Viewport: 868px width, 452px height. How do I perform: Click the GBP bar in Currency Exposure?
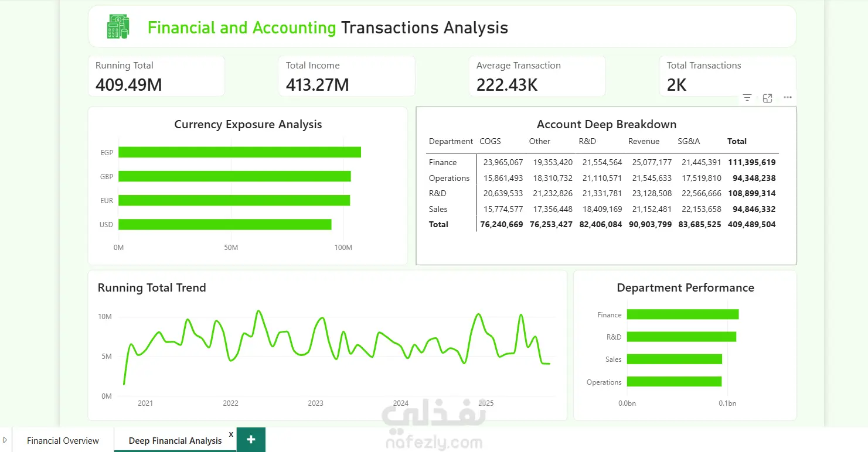(234, 176)
